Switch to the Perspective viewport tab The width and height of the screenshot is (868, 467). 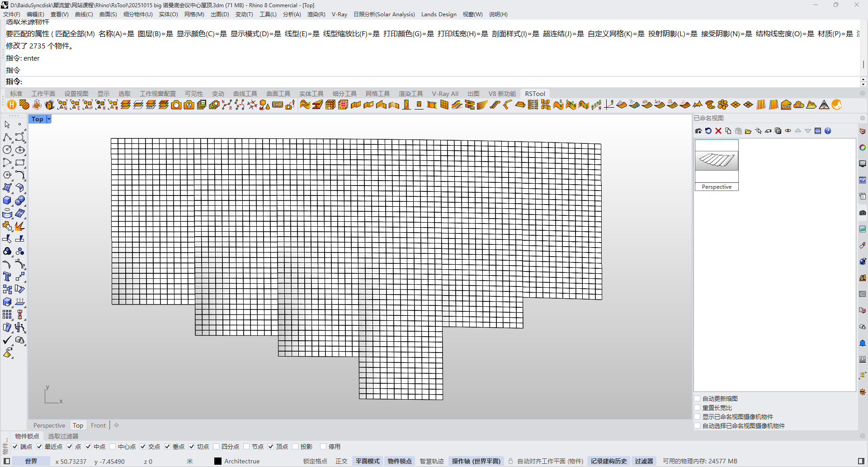49,425
